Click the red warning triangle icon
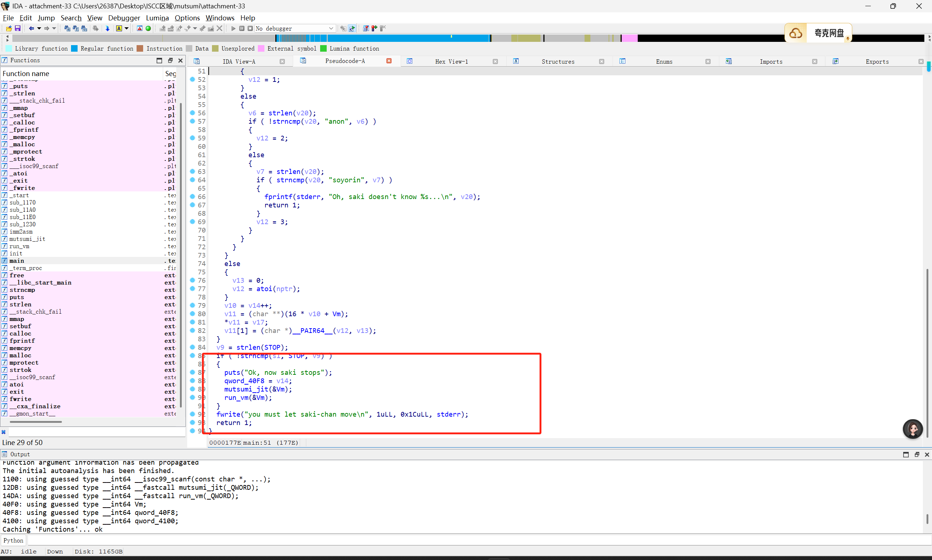Image resolution: width=932 pixels, height=560 pixels. [x=139, y=28]
